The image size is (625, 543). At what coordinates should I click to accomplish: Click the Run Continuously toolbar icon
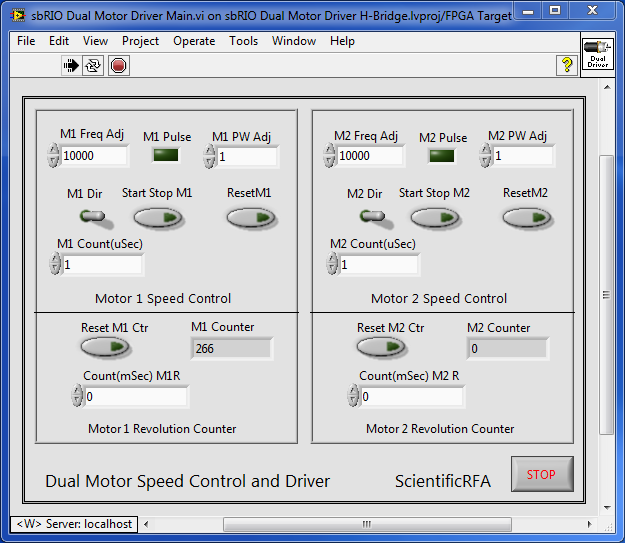click(x=93, y=66)
